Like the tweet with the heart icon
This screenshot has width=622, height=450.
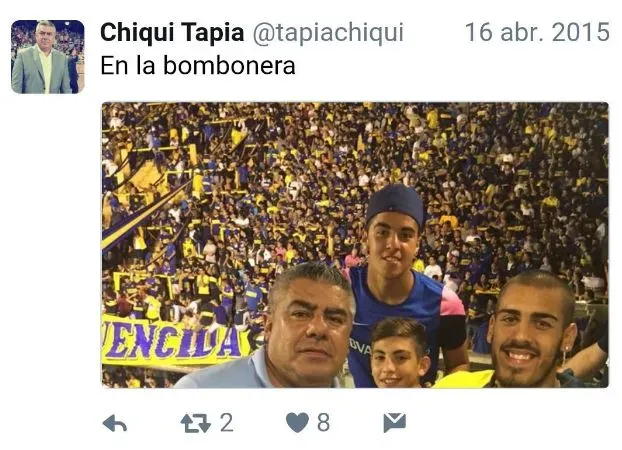point(297,422)
